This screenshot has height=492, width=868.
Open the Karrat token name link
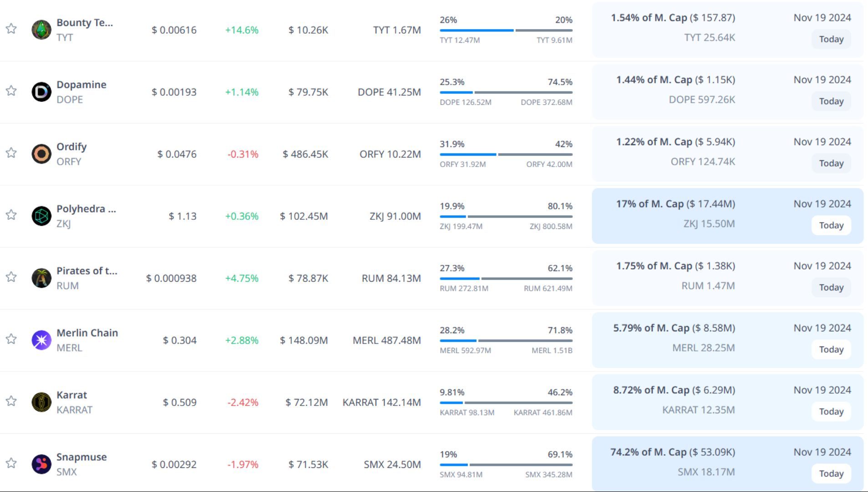point(71,395)
